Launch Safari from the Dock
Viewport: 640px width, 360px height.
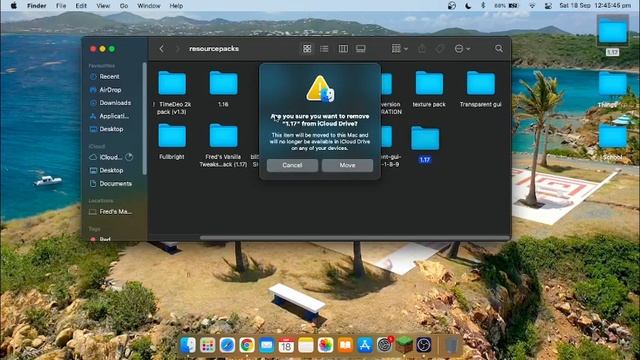pos(227,345)
